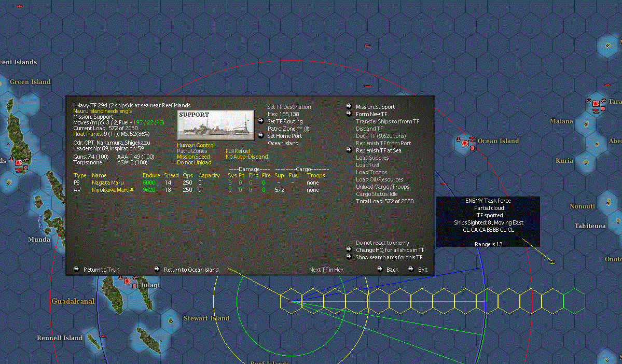
Task: Click Change HQ for all ships in TF
Action: coord(390,250)
